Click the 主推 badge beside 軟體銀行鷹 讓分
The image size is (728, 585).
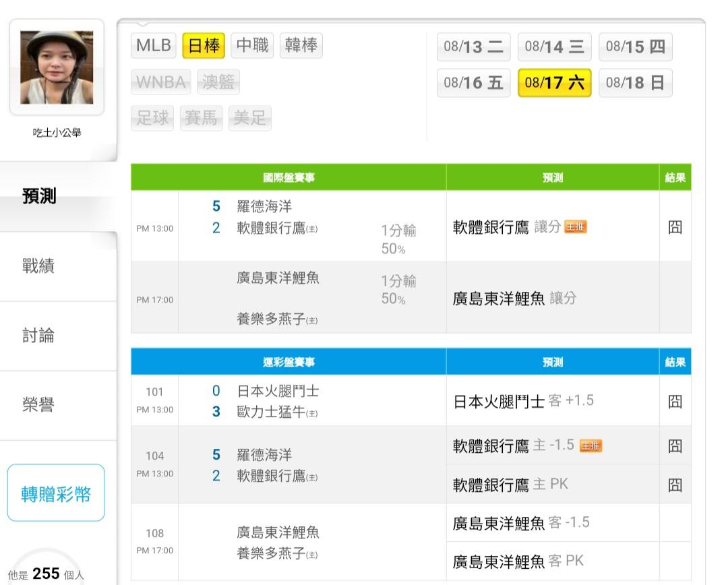pyautogui.click(x=575, y=226)
